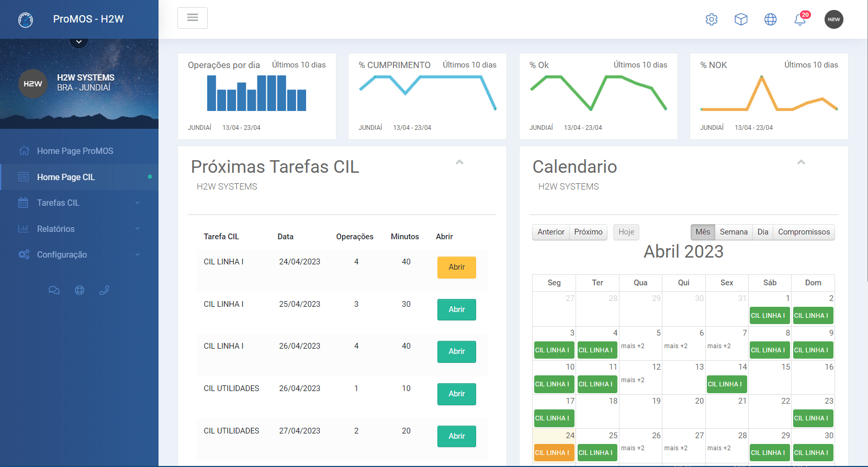Open Tarefas CIL menu item
868x467 pixels.
pyautogui.click(x=80, y=203)
